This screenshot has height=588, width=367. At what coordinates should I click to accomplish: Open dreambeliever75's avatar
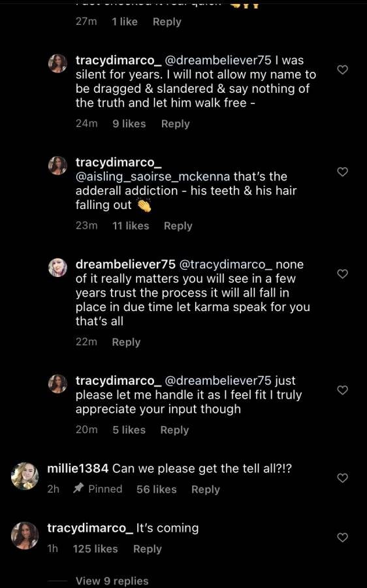57,267
